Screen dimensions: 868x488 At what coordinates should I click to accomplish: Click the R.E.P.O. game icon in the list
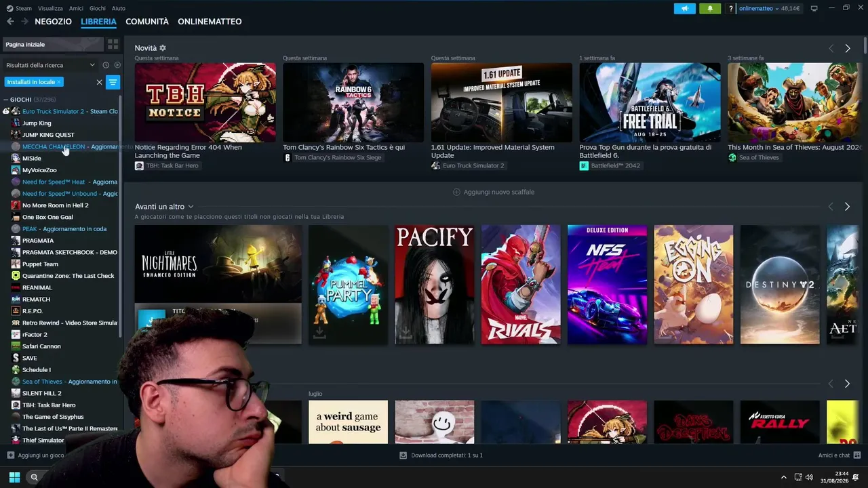[16, 311]
